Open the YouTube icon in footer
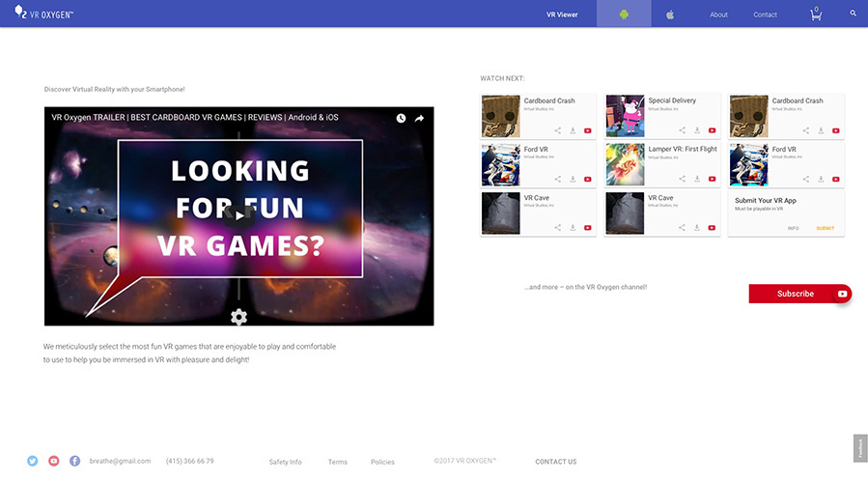Viewport: 868px width, 483px height. (54, 461)
